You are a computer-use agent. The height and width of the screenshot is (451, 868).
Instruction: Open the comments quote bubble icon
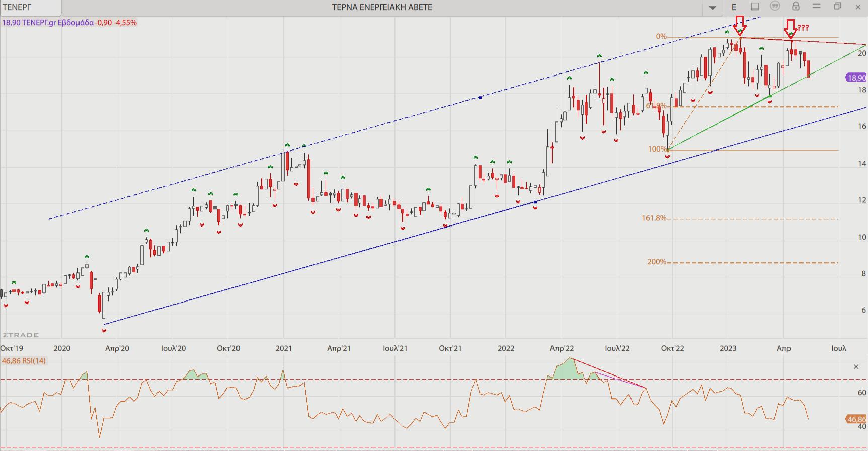tap(775, 6)
